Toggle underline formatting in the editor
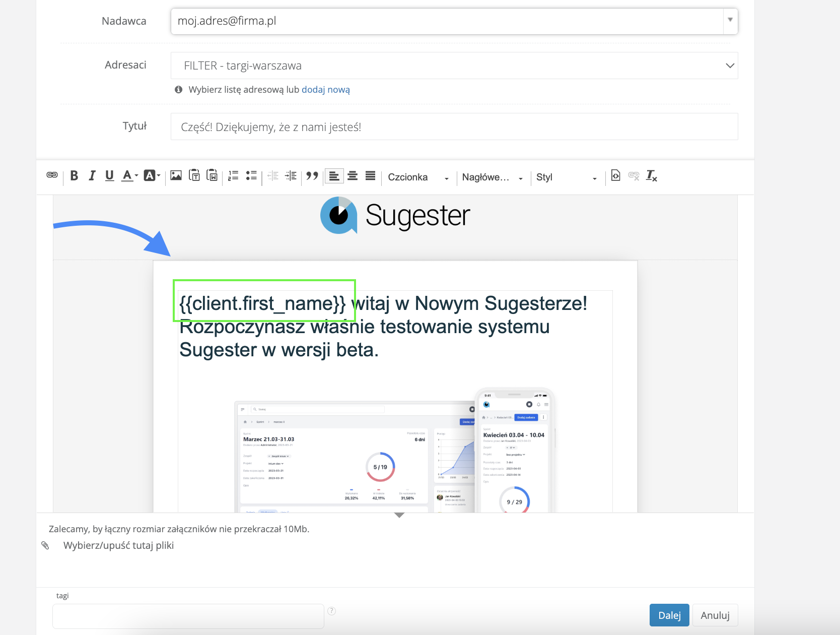The width and height of the screenshot is (840, 635). coord(109,175)
